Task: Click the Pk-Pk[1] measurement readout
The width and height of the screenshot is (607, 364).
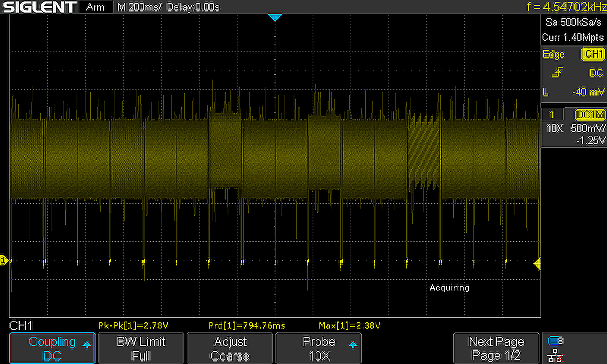Action: [133, 325]
